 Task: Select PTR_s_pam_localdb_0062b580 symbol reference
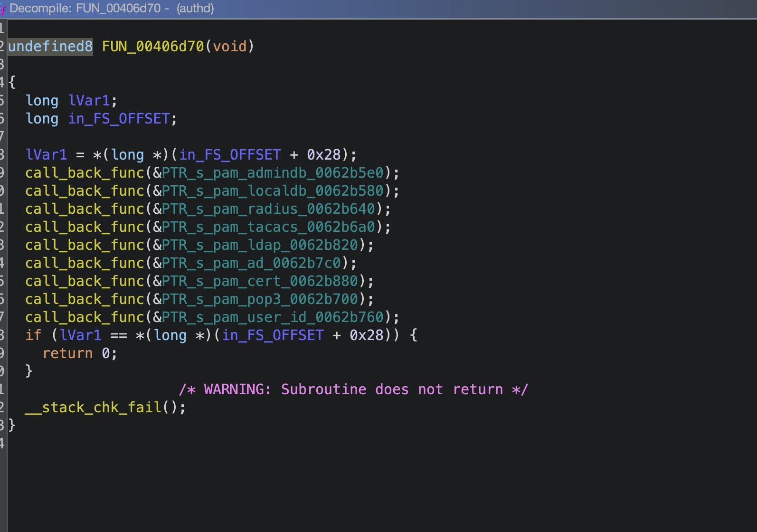coord(273,191)
